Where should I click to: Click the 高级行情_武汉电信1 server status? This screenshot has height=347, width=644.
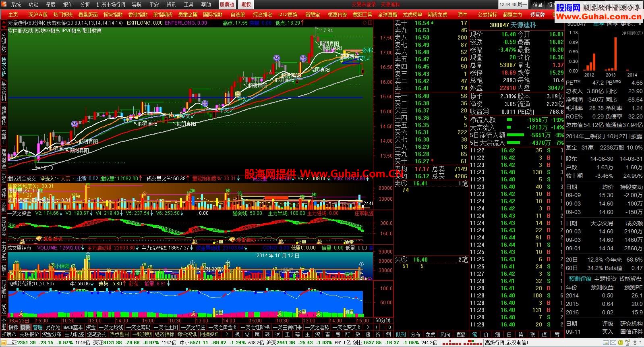pyautogui.click(x=506, y=343)
